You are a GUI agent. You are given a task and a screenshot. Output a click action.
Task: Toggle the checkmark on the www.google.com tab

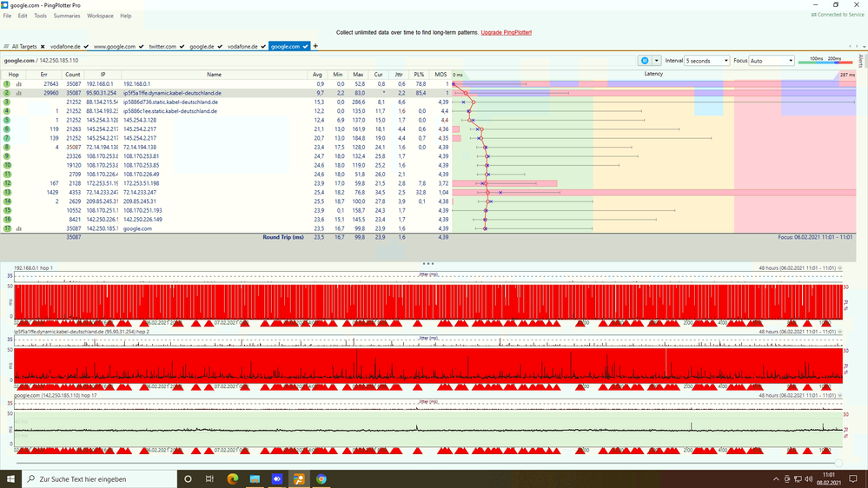point(141,47)
